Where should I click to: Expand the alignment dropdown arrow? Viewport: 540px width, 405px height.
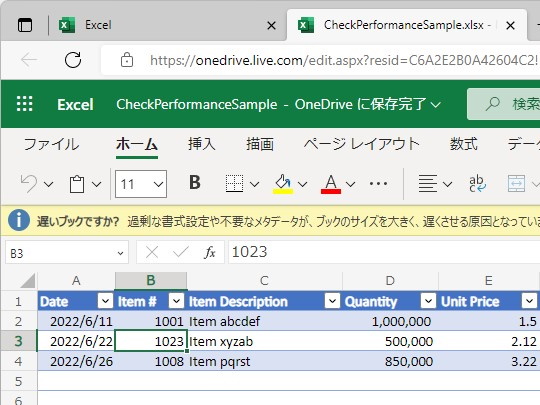click(447, 184)
